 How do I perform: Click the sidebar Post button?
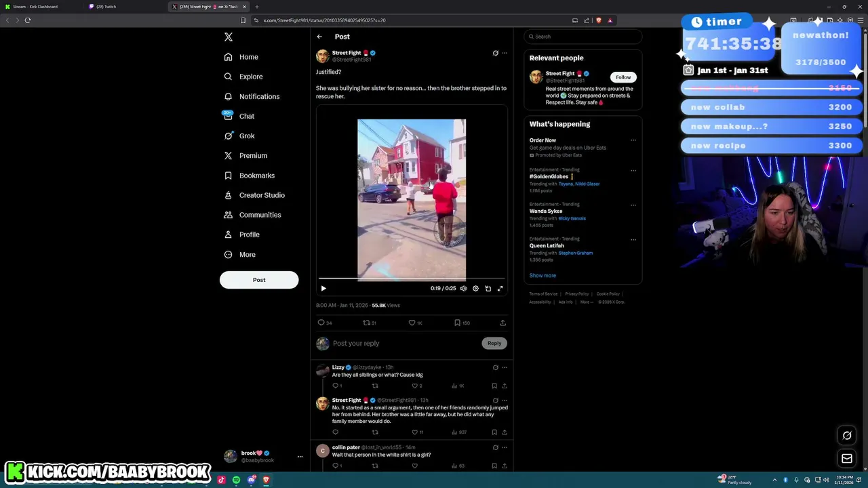pos(259,280)
